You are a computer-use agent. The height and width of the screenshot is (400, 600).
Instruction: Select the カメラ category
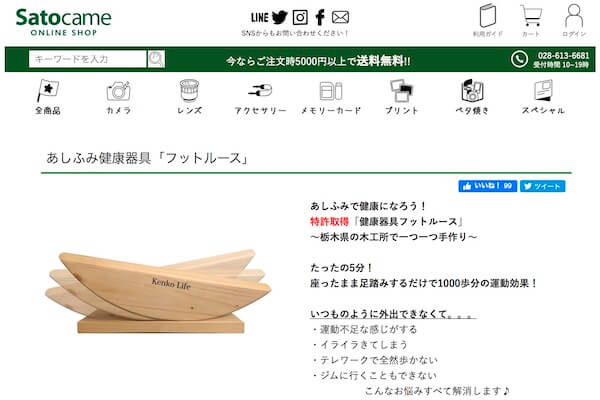coord(118,98)
